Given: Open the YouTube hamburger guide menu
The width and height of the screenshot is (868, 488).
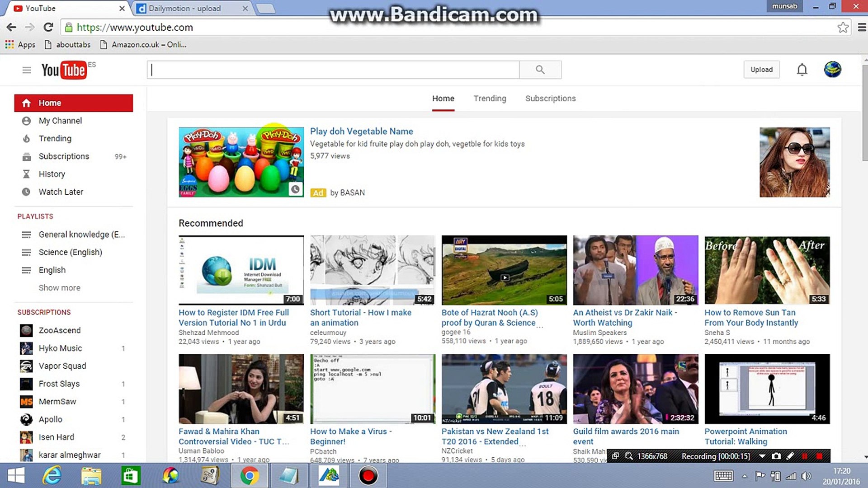Looking at the screenshot, I should click(x=26, y=70).
